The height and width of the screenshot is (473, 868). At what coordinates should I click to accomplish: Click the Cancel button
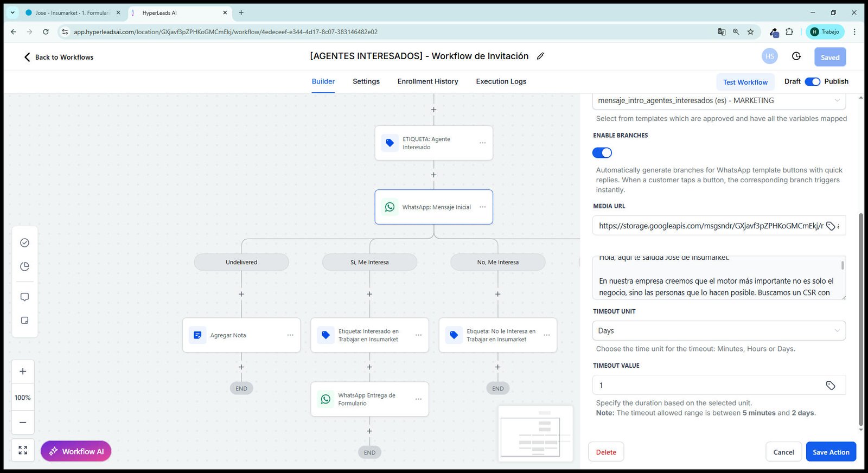tap(783, 452)
